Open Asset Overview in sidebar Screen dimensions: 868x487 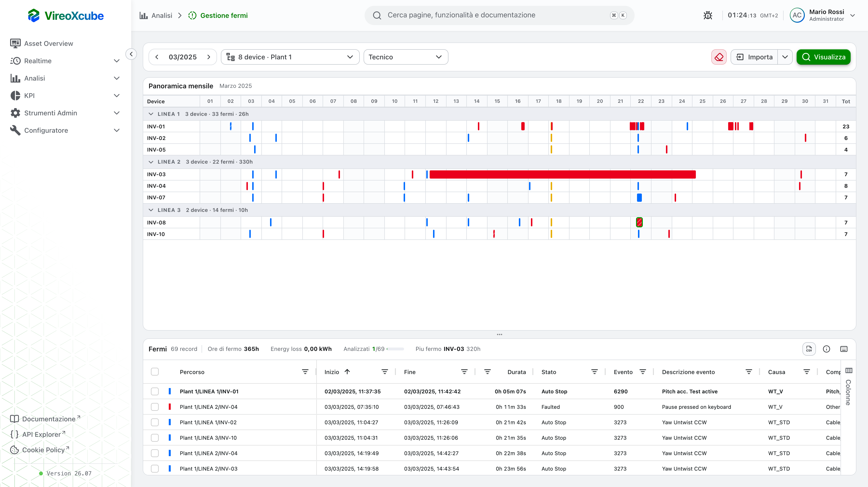[65, 43]
